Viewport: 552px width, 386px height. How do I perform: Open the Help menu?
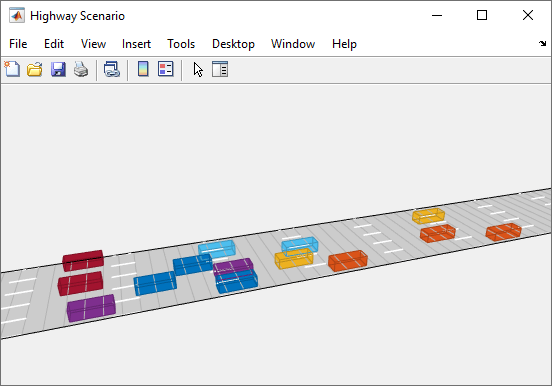point(344,44)
